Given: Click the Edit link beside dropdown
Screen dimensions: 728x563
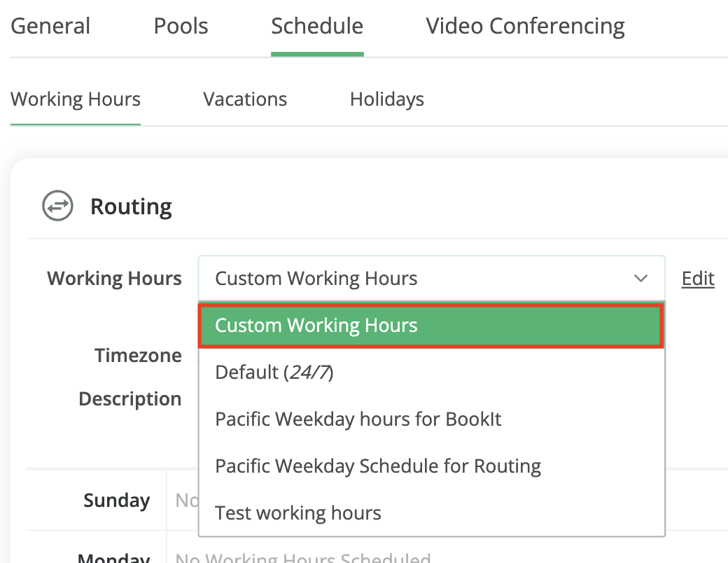Looking at the screenshot, I should [x=697, y=279].
